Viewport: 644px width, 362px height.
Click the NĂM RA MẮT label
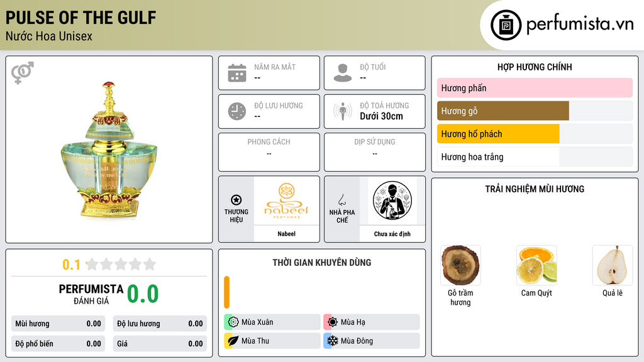(x=275, y=67)
